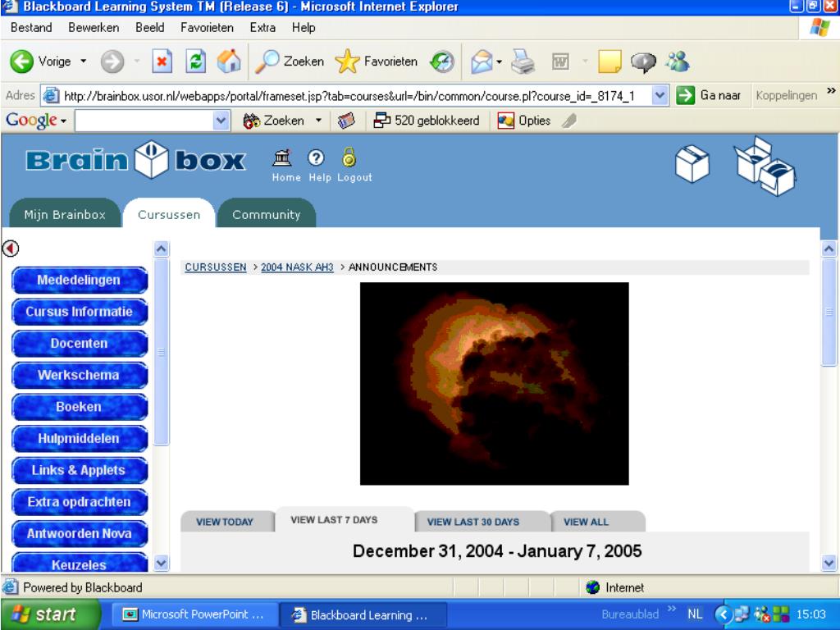Go back with the Vorige arrow button

point(41,62)
